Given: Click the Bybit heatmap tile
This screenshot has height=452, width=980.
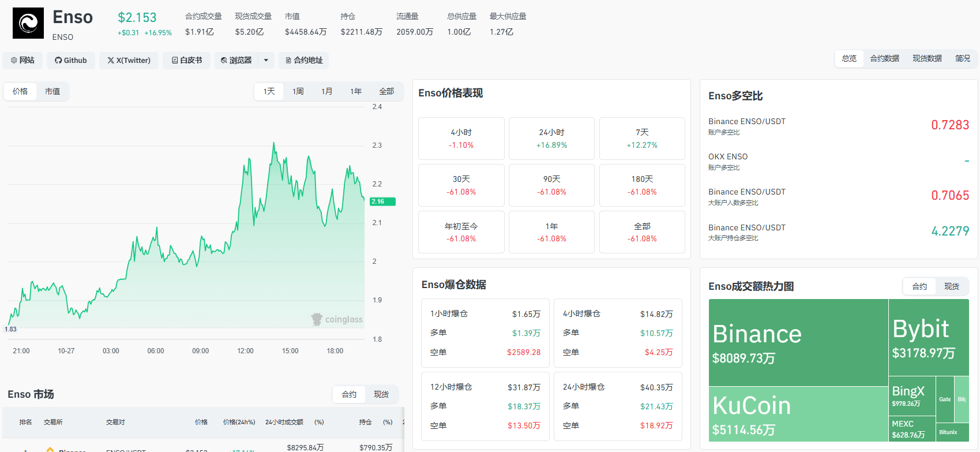Looking at the screenshot, I should coord(929,337).
